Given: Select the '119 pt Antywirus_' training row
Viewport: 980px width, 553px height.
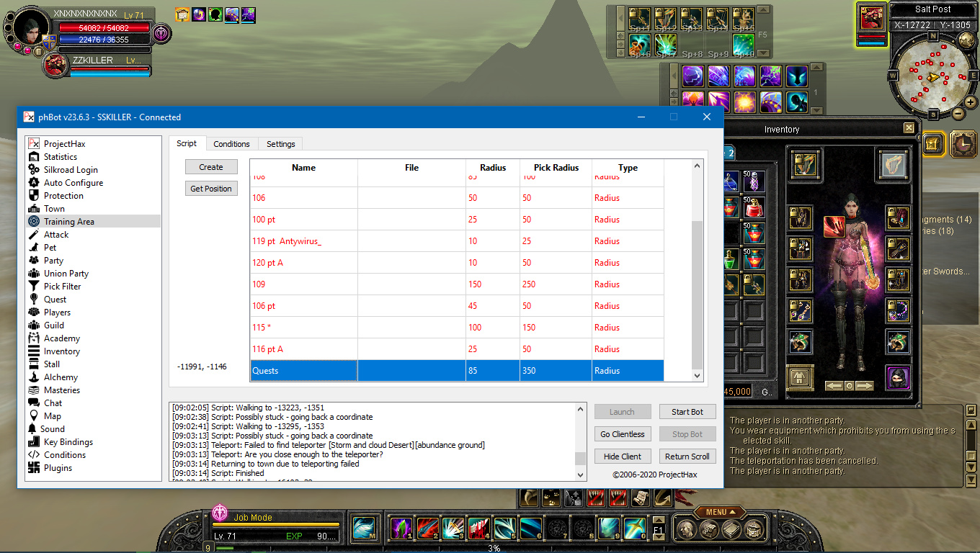Looking at the screenshot, I should coord(303,241).
